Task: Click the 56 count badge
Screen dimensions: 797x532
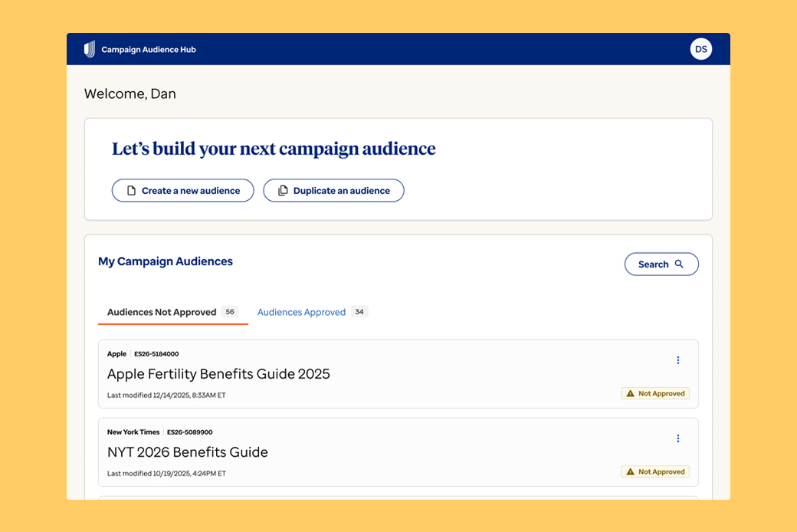Action: pyautogui.click(x=230, y=312)
